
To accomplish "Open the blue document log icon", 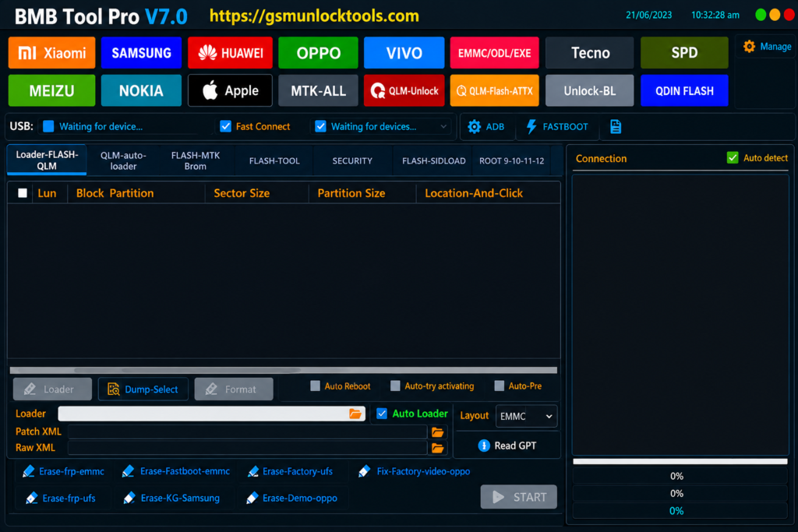I will click(616, 127).
